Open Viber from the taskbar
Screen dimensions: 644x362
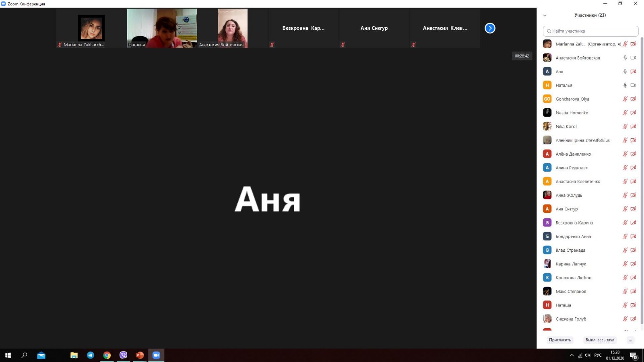click(x=123, y=355)
